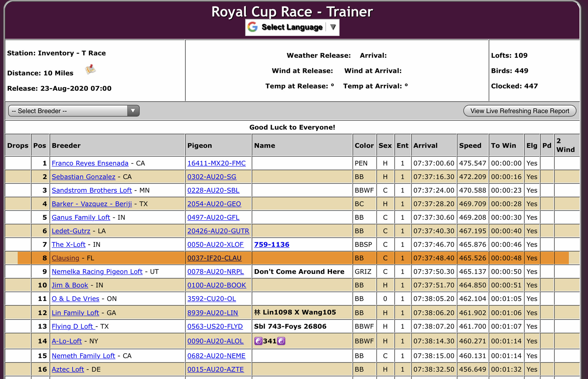The height and width of the screenshot is (379, 588).
Task: Click the Drops column header
Action: pos(18,145)
